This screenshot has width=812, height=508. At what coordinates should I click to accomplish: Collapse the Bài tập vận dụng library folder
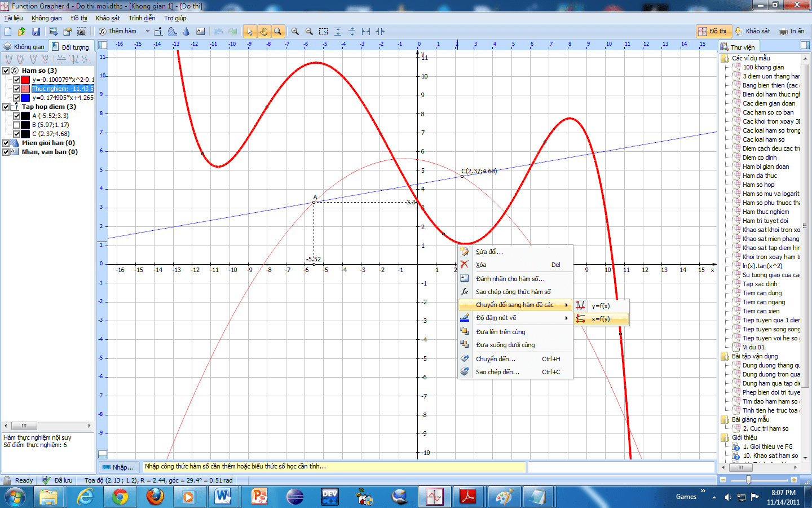(725, 356)
